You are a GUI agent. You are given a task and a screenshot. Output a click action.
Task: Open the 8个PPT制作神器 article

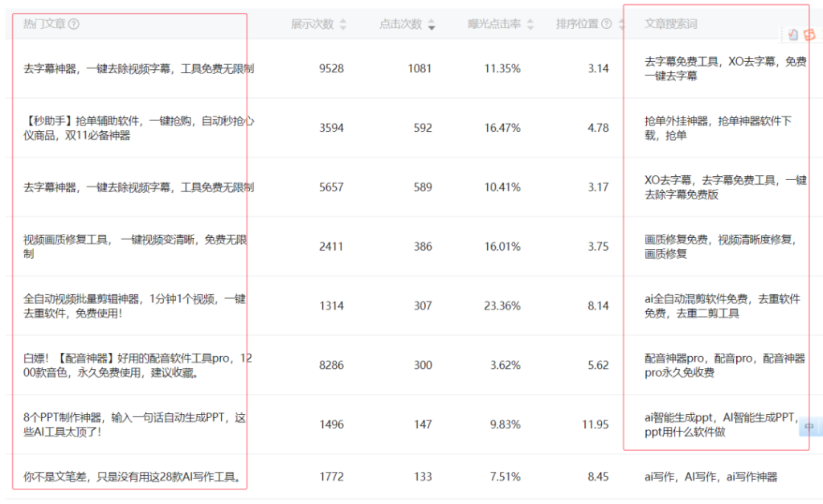(x=134, y=424)
